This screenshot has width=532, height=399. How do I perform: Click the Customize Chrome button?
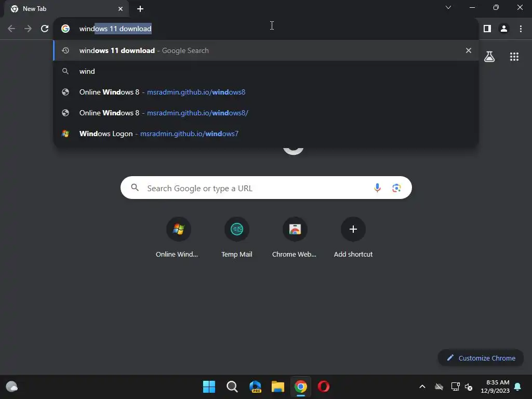point(481,358)
